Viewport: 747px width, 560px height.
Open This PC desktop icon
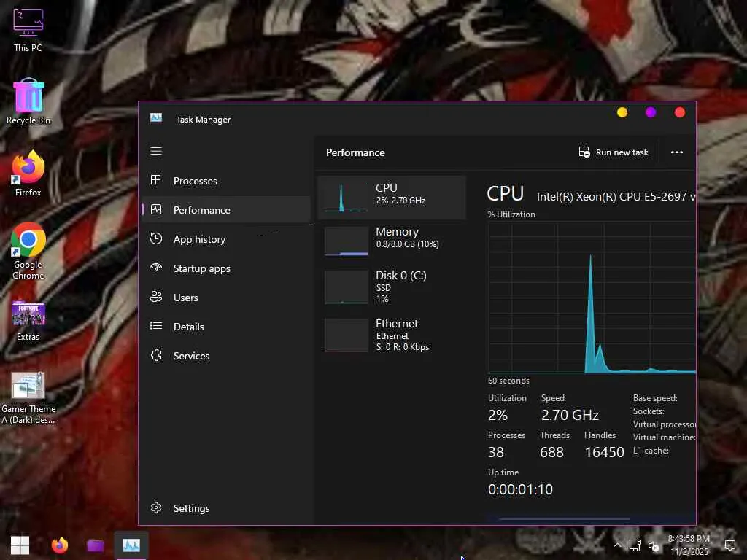[28, 30]
